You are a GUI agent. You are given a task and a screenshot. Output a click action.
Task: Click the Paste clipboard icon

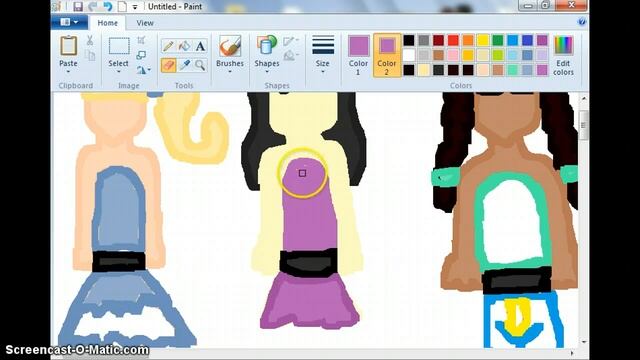pos(68,46)
